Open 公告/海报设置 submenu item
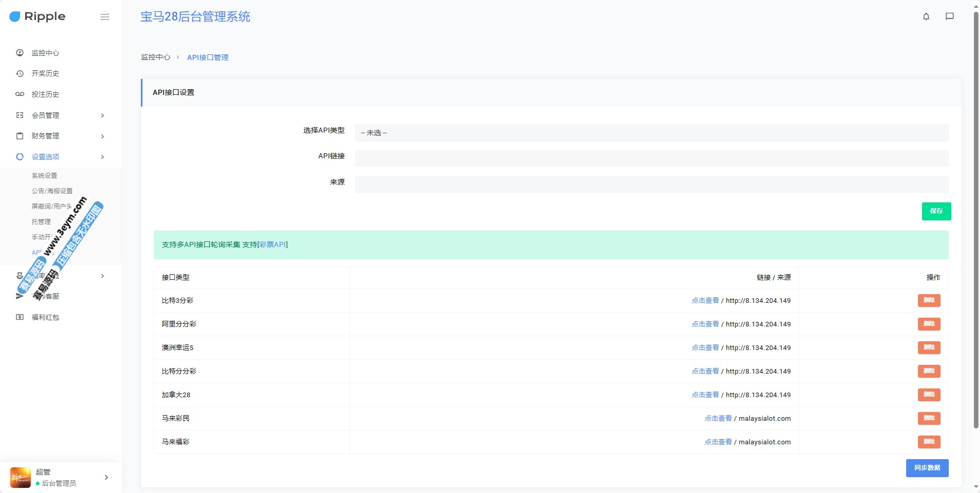The image size is (980, 493). (52, 191)
